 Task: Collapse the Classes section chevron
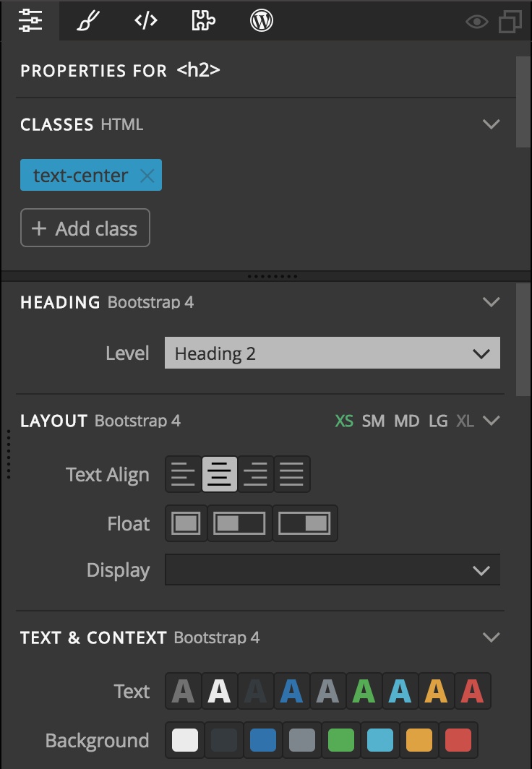pos(491,124)
